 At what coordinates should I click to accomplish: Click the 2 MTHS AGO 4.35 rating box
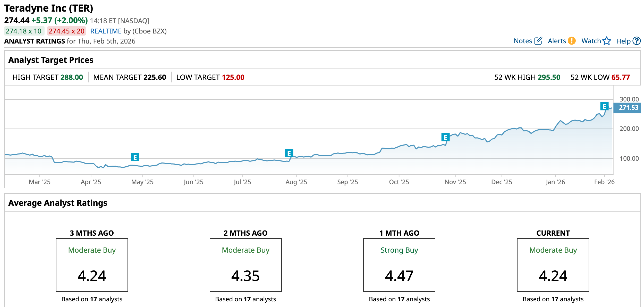(x=245, y=265)
